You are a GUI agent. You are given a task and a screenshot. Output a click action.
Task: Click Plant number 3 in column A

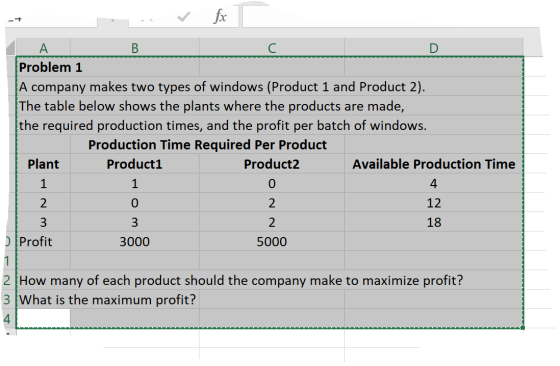click(43, 222)
